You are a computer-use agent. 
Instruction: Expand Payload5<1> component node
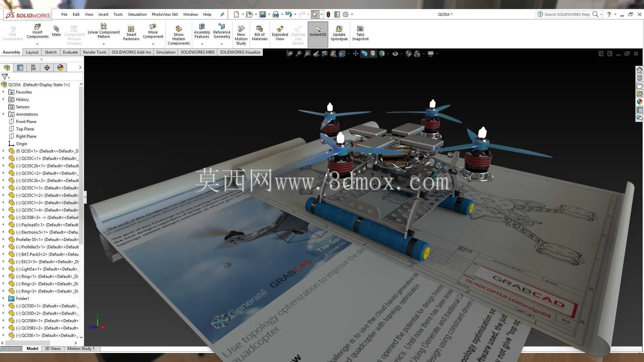3,225
